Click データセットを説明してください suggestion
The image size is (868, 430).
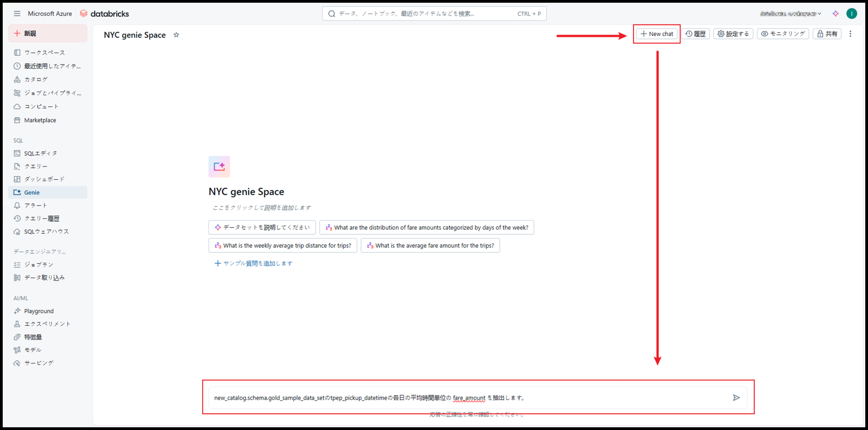point(262,227)
